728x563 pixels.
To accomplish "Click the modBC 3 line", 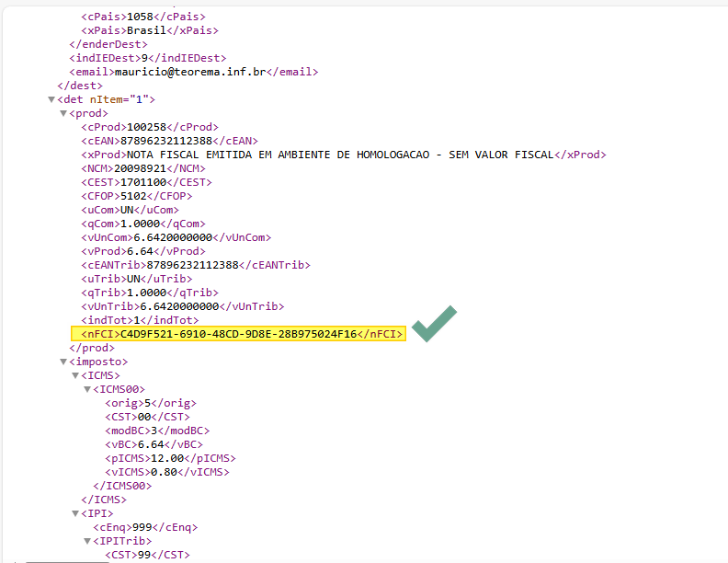I will pyautogui.click(x=157, y=431).
